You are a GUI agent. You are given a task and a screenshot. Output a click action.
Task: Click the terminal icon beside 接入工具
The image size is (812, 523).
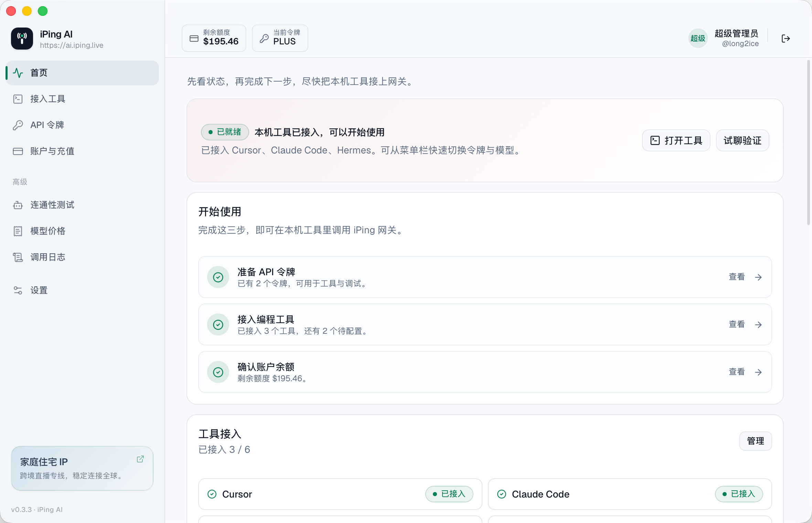pos(18,99)
